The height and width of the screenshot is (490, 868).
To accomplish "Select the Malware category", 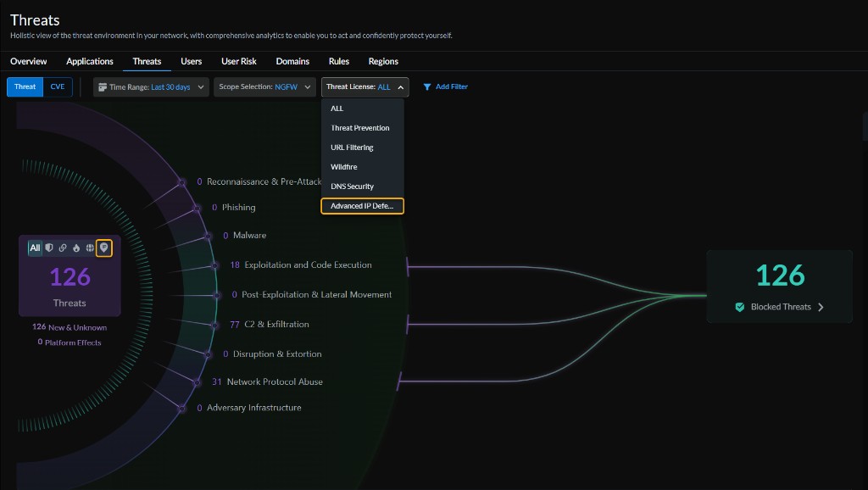I will (245, 236).
